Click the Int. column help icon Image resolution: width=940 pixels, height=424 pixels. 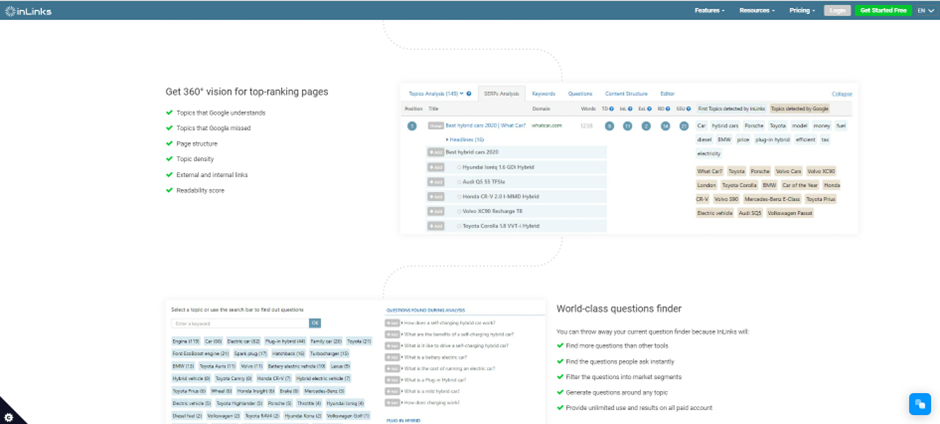coord(630,109)
